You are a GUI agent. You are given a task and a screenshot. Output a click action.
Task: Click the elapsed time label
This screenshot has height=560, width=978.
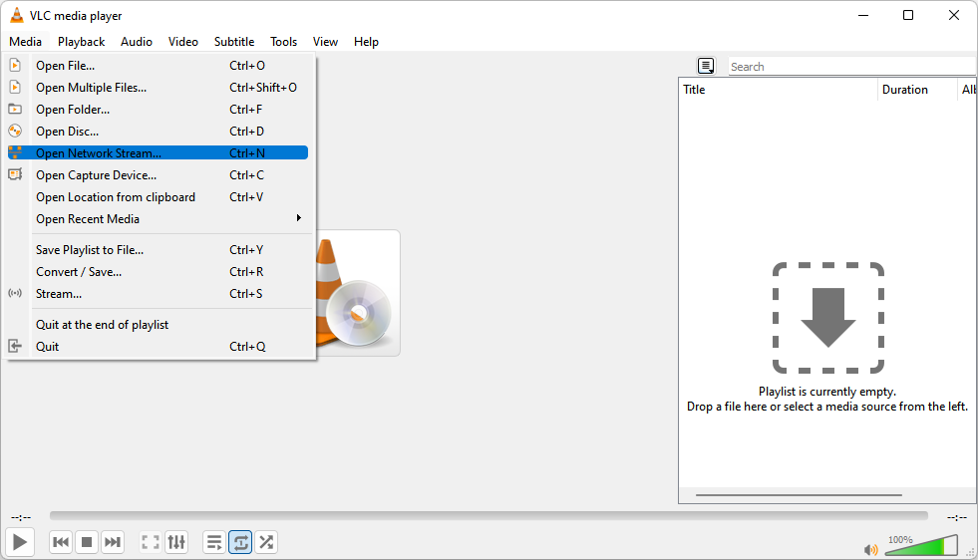tap(21, 517)
